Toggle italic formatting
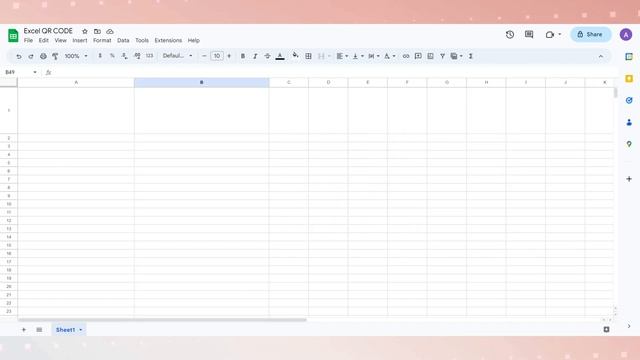Viewport: 640px width, 360px height. click(255, 56)
